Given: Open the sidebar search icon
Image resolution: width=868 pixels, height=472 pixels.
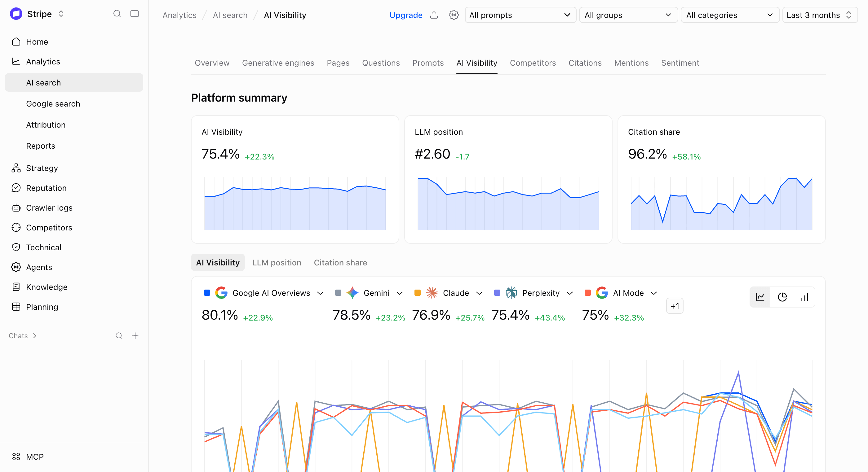Looking at the screenshot, I should [117, 14].
